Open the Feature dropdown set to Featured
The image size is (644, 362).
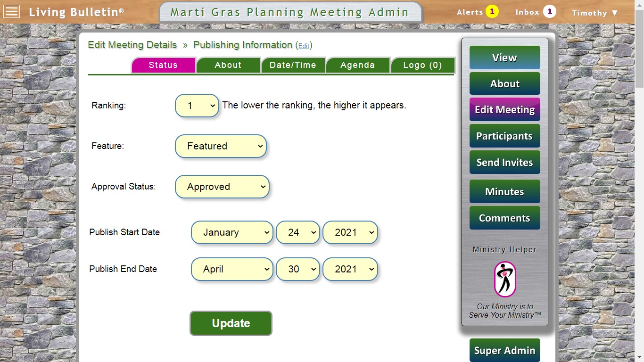[x=221, y=146]
